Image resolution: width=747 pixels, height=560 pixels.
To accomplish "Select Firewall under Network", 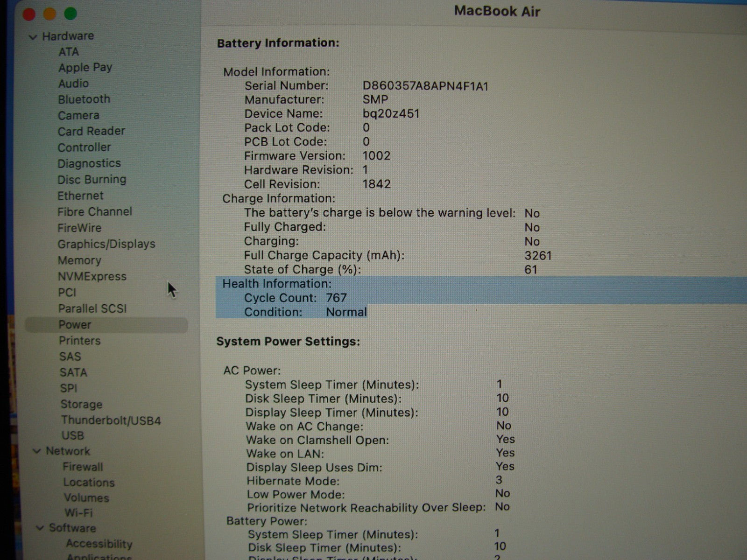I will tap(83, 467).
